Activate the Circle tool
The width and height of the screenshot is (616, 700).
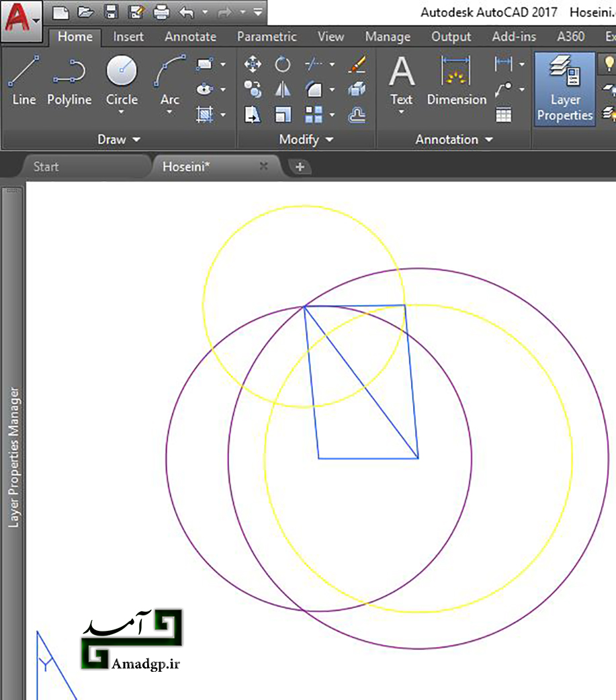tap(122, 81)
